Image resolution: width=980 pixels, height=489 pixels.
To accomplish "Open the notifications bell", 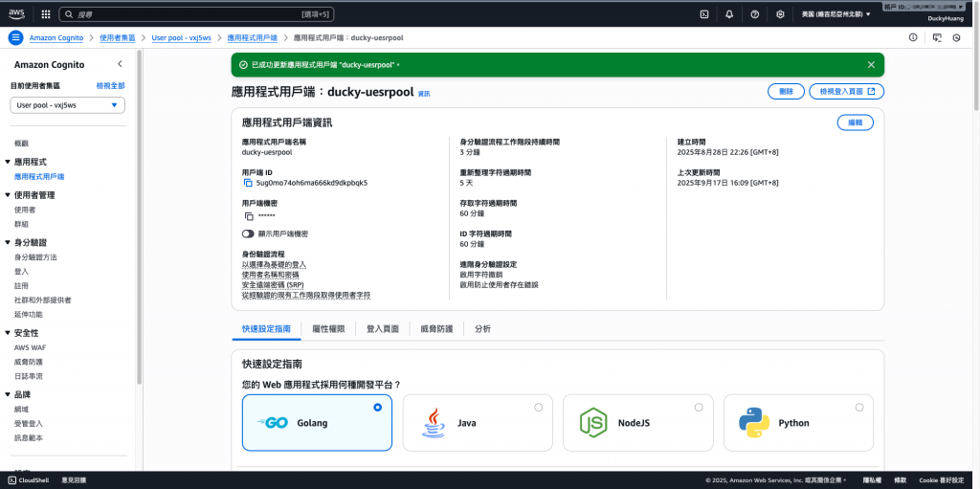I will click(729, 13).
